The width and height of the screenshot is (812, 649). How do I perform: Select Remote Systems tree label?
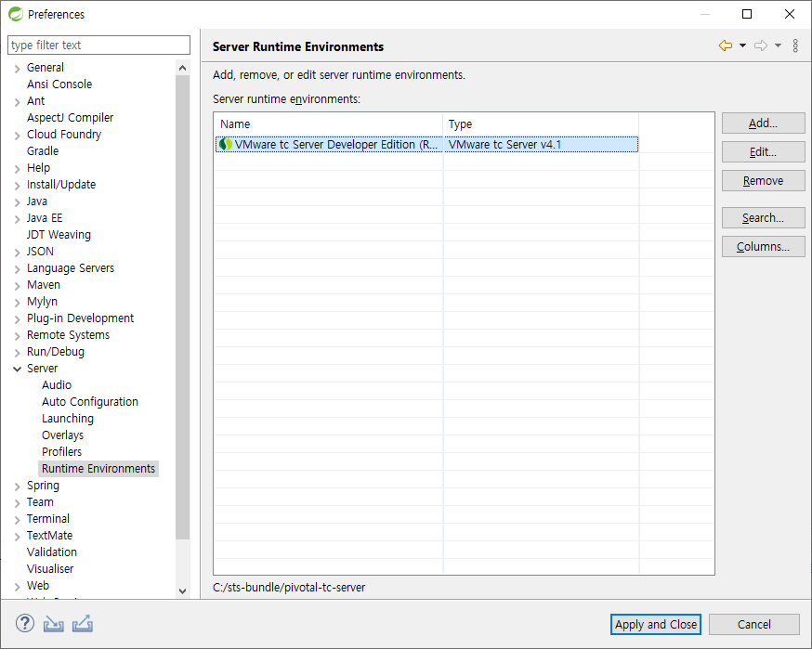(69, 335)
